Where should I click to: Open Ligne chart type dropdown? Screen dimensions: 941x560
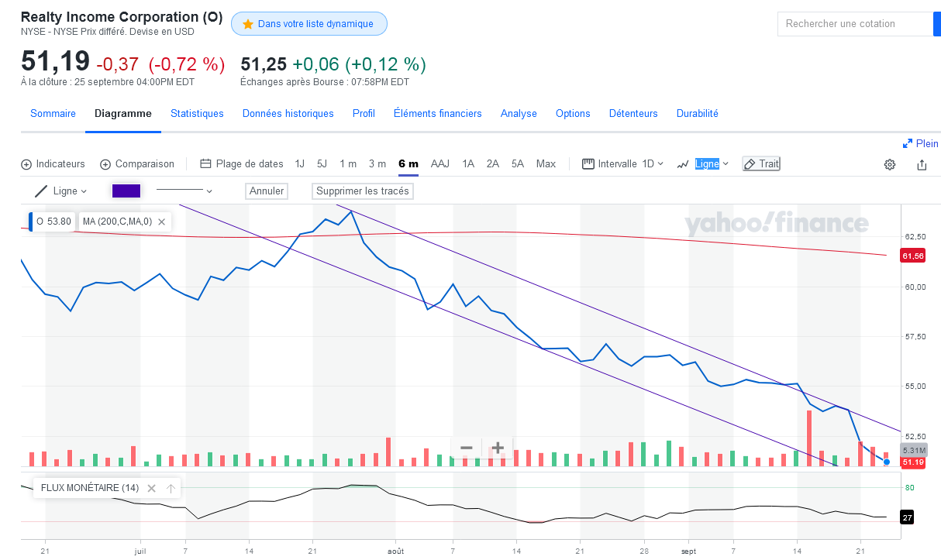(703, 164)
